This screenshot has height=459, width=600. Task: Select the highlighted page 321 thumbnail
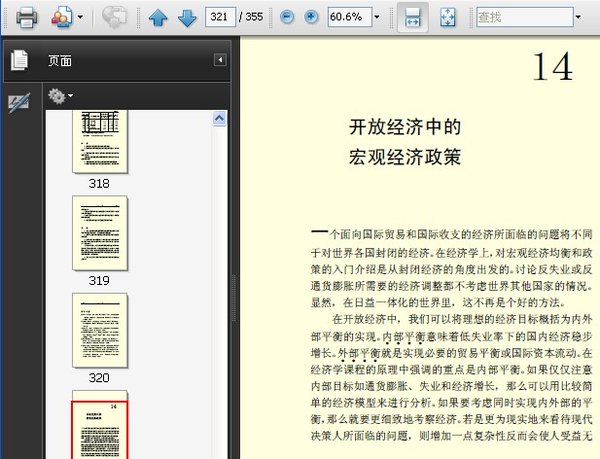99,430
